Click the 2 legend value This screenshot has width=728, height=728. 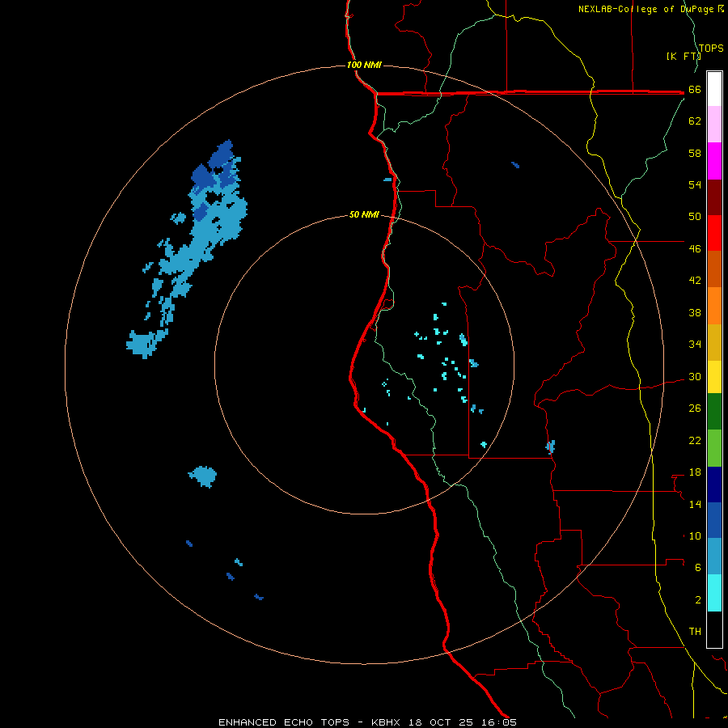[x=698, y=599]
